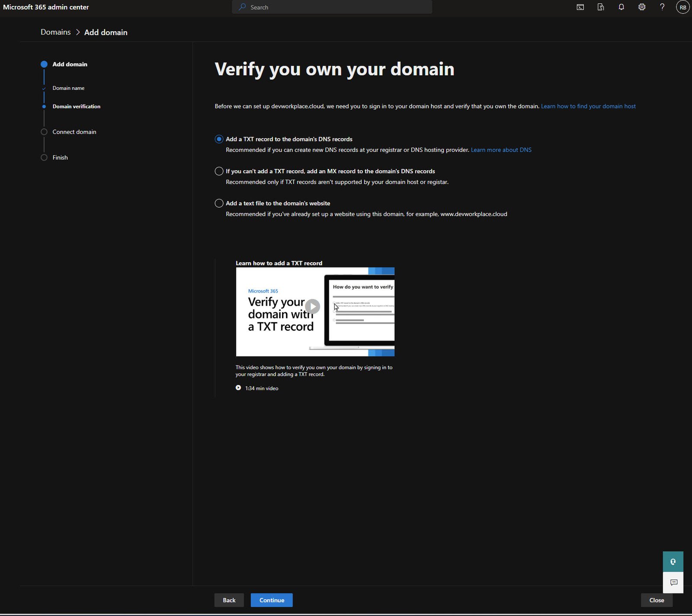Open the Cloud Shell terminal icon

click(580, 7)
